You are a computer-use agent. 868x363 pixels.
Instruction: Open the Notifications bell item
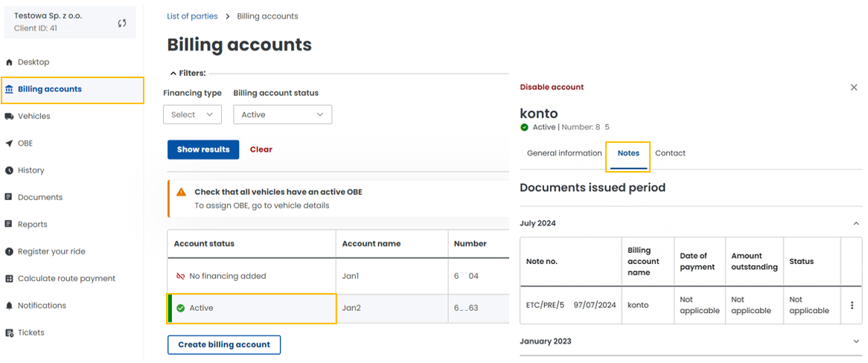(41, 306)
